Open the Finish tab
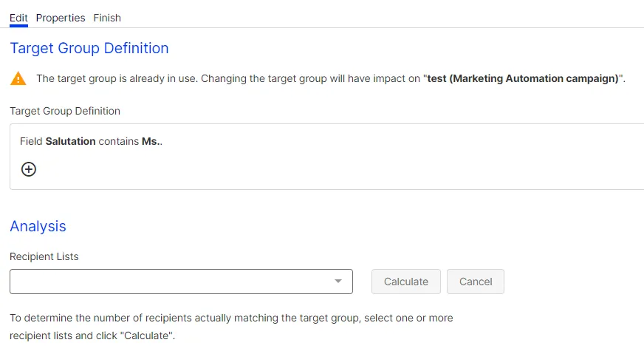This screenshot has width=644, height=351. 107,18
